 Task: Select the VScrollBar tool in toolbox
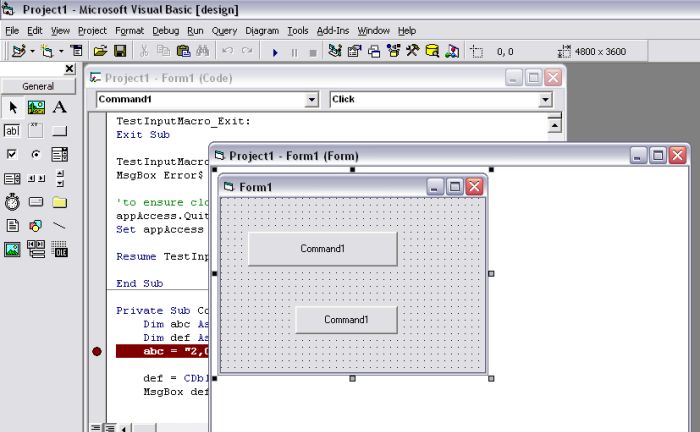pyautogui.click(x=60, y=179)
